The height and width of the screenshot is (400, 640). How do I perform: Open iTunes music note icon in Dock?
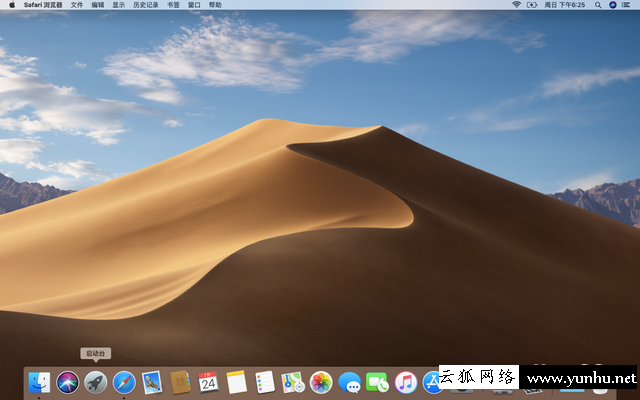pyautogui.click(x=406, y=382)
